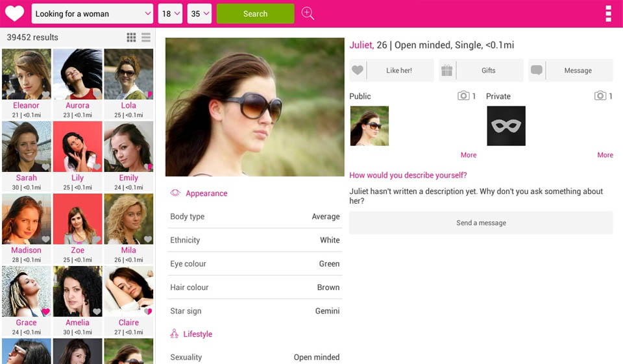Click 'Send a message' button
Screen dimensions: 623x364
[481, 223]
